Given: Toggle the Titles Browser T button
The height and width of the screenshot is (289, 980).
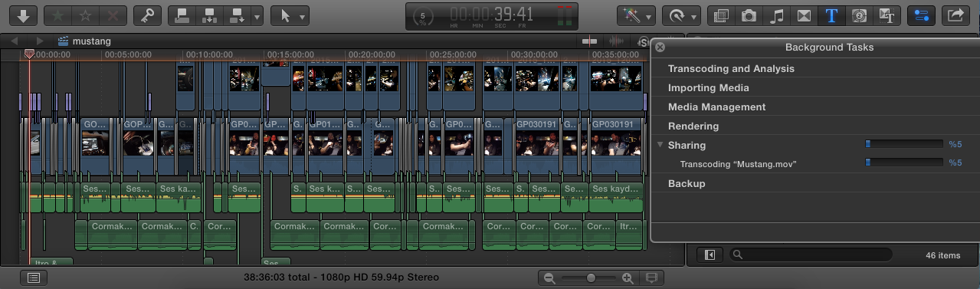Looking at the screenshot, I should pyautogui.click(x=831, y=15).
